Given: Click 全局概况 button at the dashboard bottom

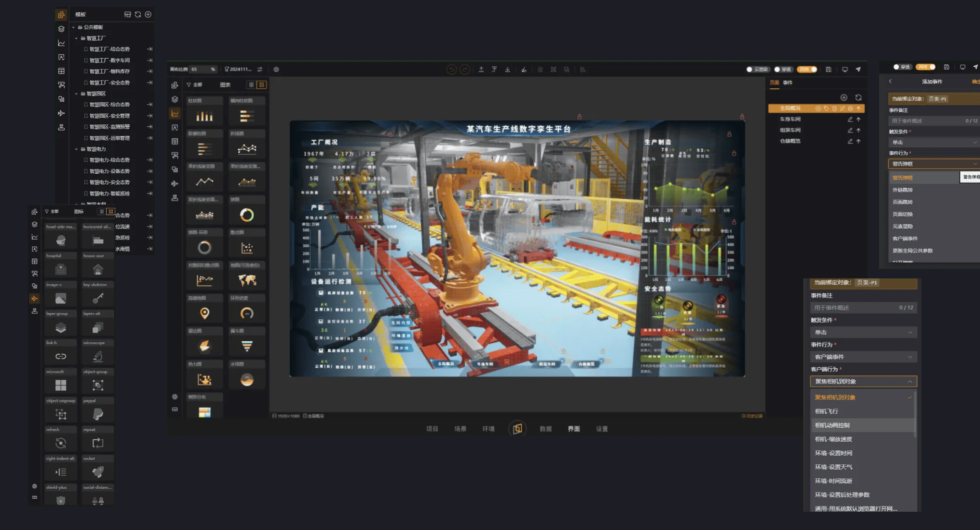Looking at the screenshot, I should pos(445,364).
